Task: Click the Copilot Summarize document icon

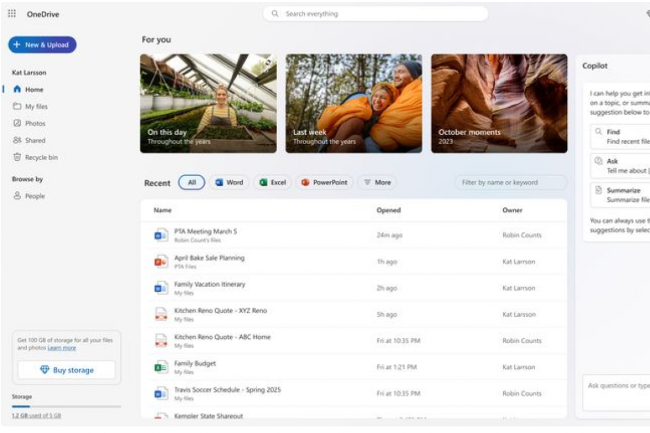Action: pos(598,190)
